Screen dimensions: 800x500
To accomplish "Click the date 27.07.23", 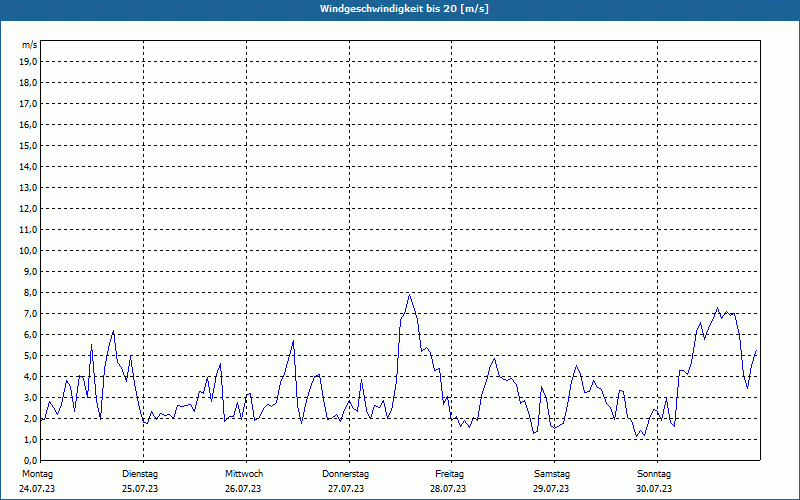I will pyautogui.click(x=346, y=489).
